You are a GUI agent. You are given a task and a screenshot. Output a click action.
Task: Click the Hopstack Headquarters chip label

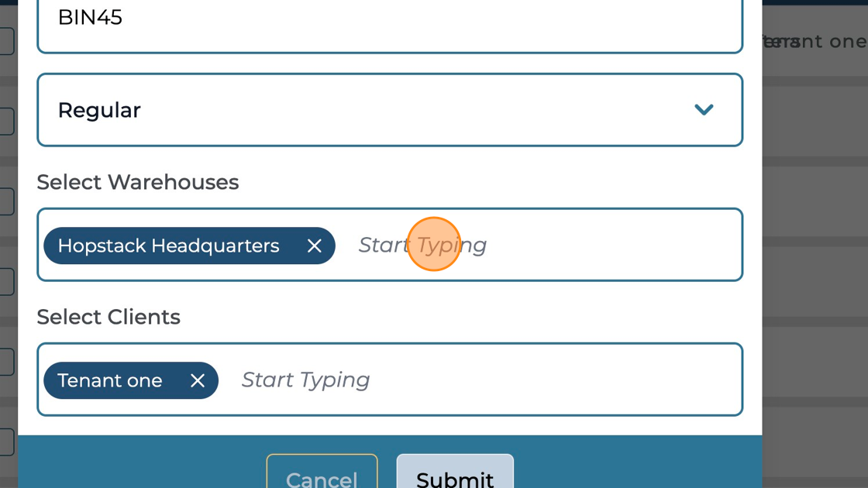click(x=168, y=246)
